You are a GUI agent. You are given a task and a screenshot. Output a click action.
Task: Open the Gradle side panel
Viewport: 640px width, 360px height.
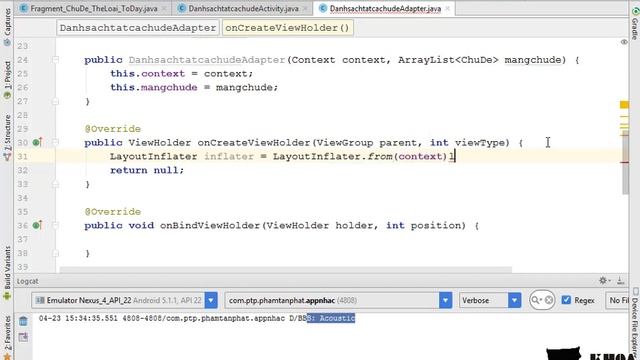tap(635, 24)
